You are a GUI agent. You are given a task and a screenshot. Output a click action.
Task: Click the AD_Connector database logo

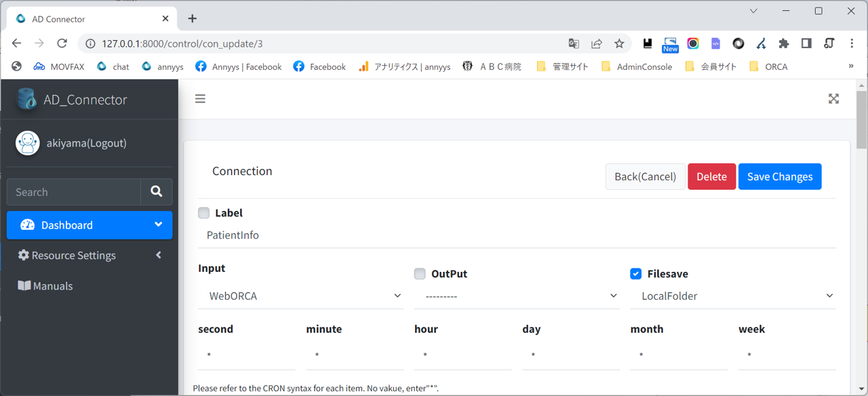[x=27, y=100]
